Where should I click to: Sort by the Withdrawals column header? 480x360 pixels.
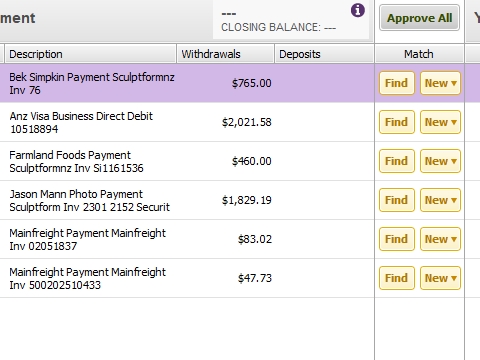[x=225, y=54]
